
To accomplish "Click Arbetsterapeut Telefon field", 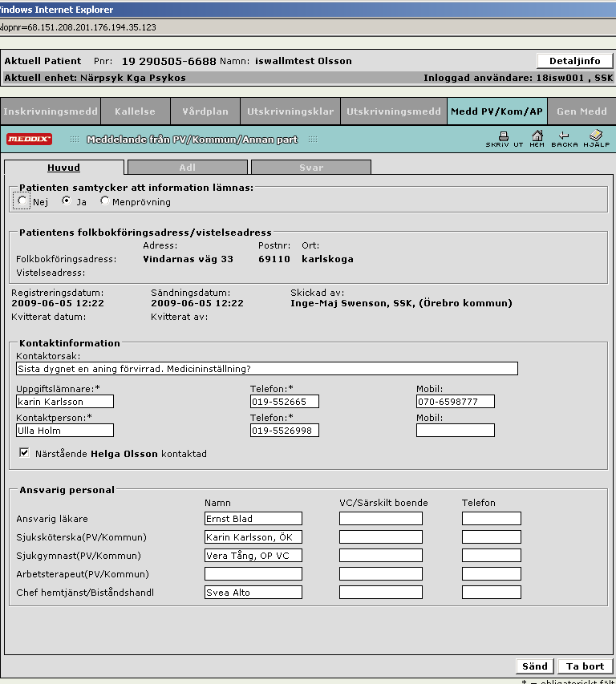I will [492, 573].
